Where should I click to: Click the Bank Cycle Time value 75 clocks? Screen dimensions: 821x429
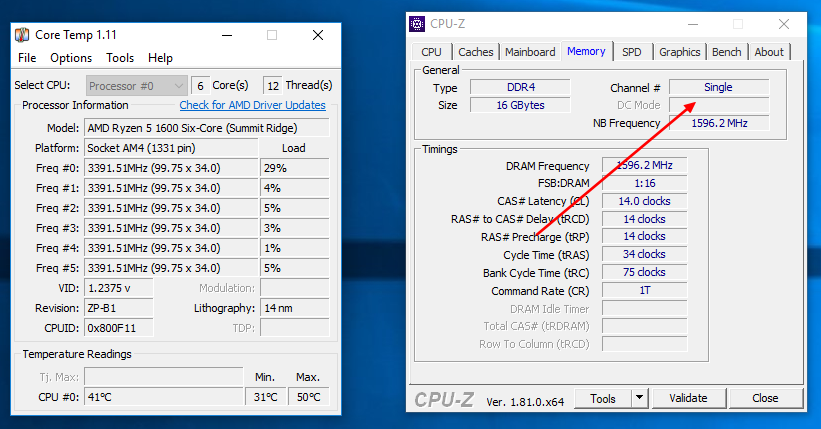coord(645,272)
